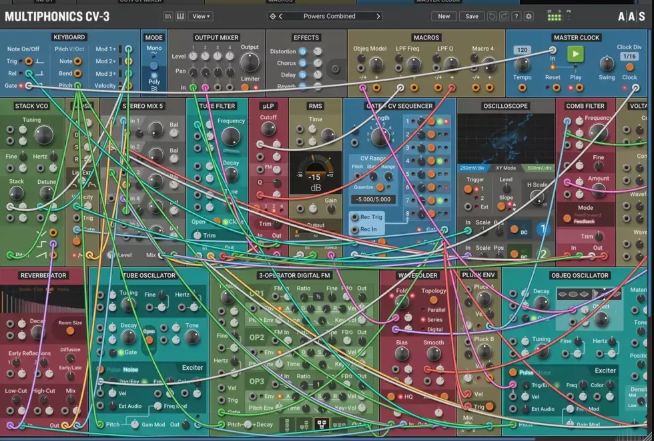Toggle the Chorus effect switch
The width and height of the screenshot is (654, 441).
click(x=302, y=63)
